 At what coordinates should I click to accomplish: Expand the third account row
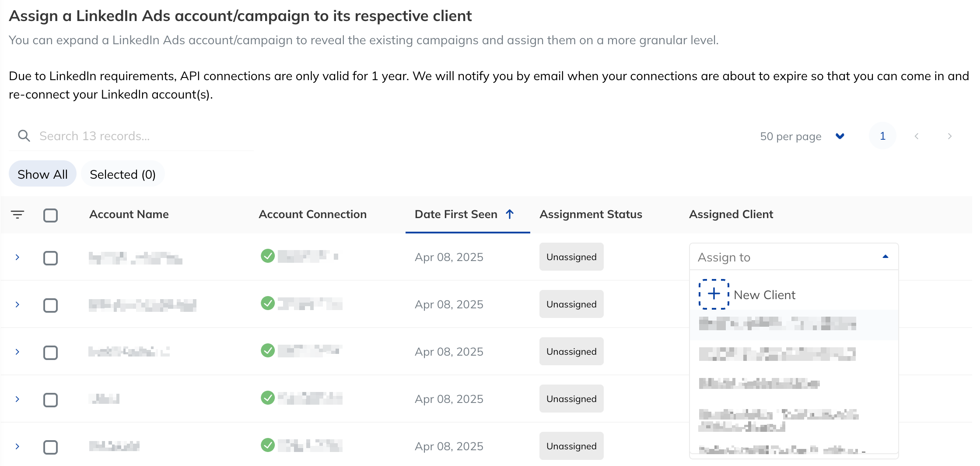click(x=17, y=352)
